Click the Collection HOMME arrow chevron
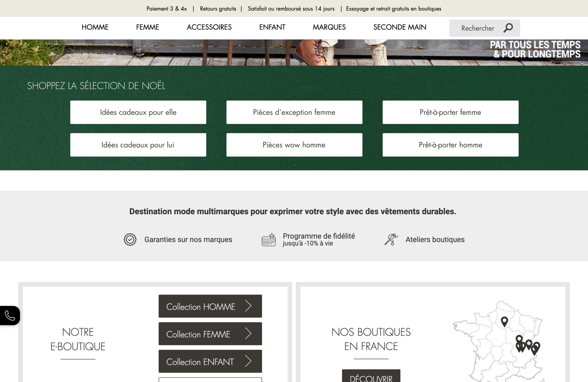This screenshot has height=382, width=588. 248,306
